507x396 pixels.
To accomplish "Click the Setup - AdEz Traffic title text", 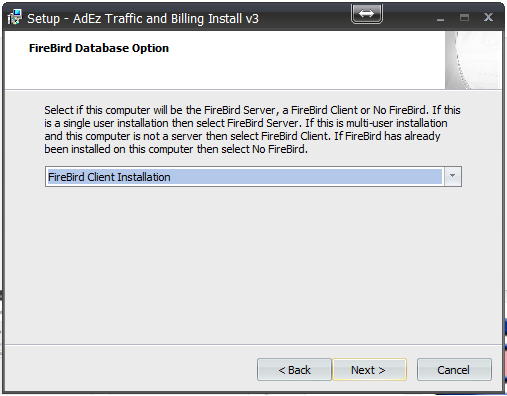I will pos(143,18).
